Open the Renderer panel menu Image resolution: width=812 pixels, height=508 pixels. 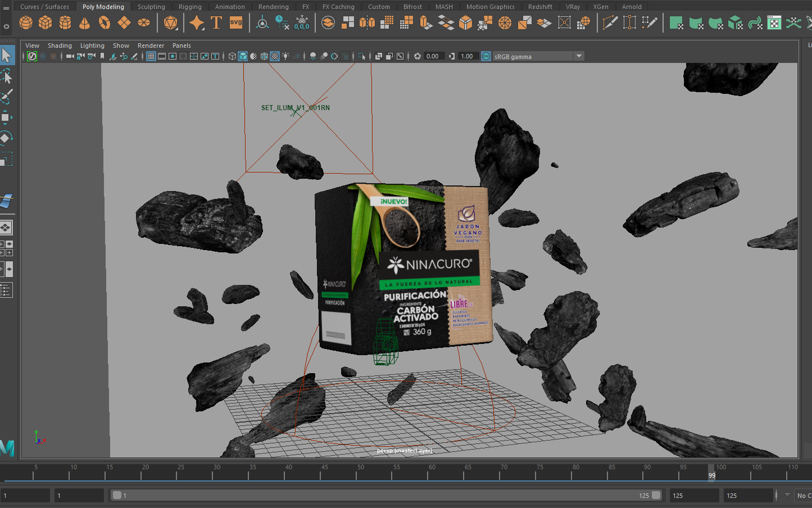point(151,46)
